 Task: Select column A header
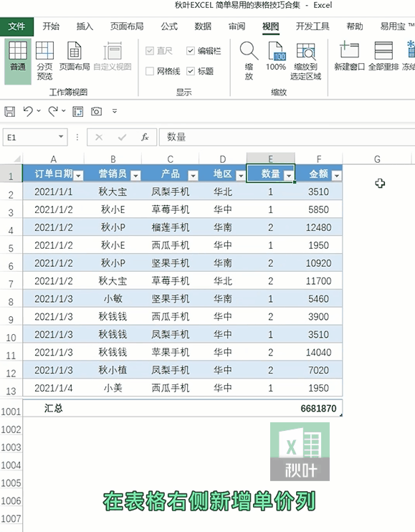pyautogui.click(x=53, y=158)
